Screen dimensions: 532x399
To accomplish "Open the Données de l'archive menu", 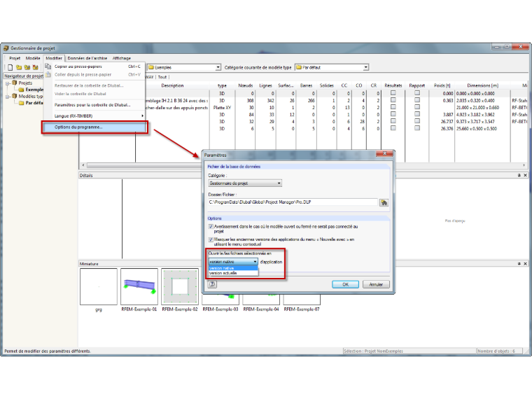I will (x=87, y=58).
